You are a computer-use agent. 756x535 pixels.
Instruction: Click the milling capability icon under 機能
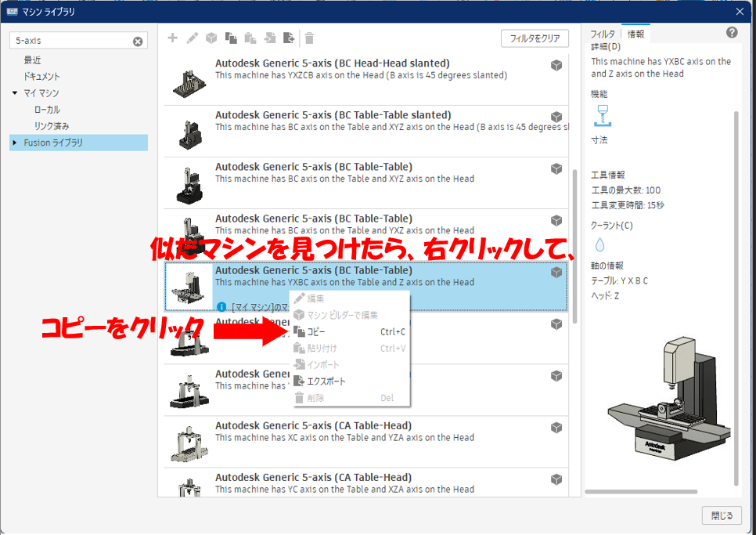tap(603, 115)
